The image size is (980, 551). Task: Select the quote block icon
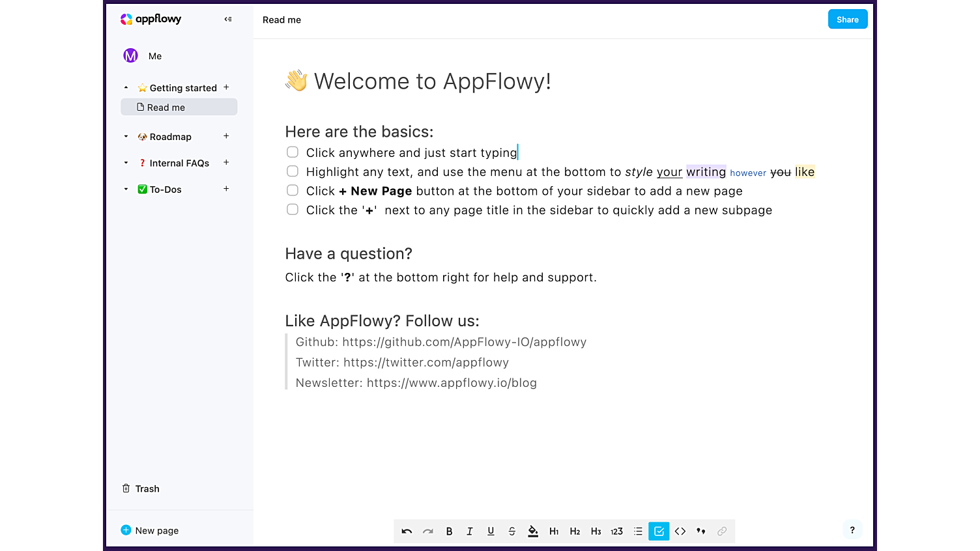pos(700,531)
